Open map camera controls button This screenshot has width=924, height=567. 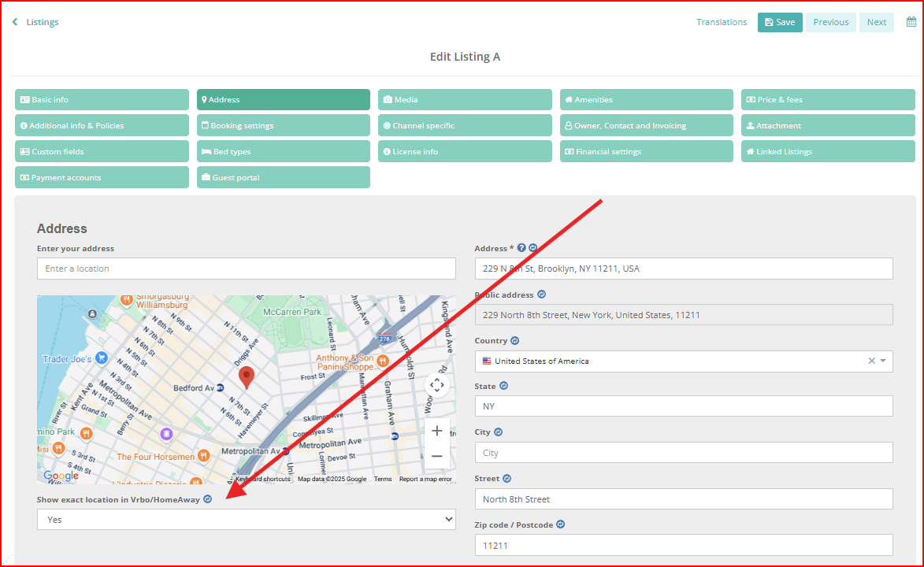tap(436, 385)
